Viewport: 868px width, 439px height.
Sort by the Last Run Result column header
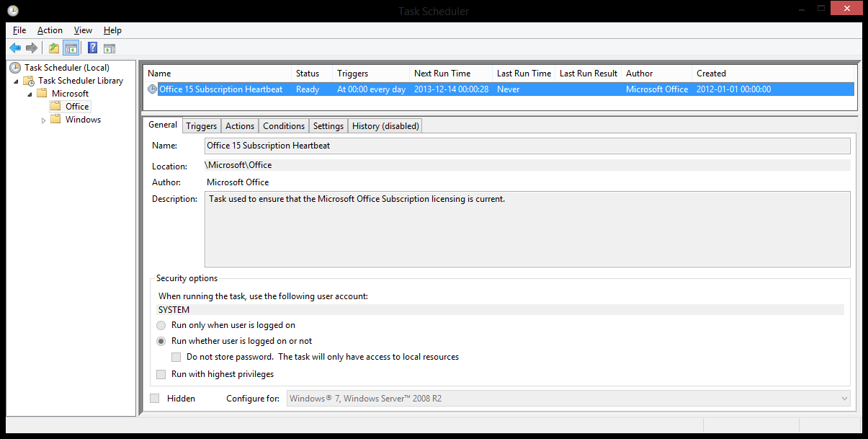(x=589, y=74)
